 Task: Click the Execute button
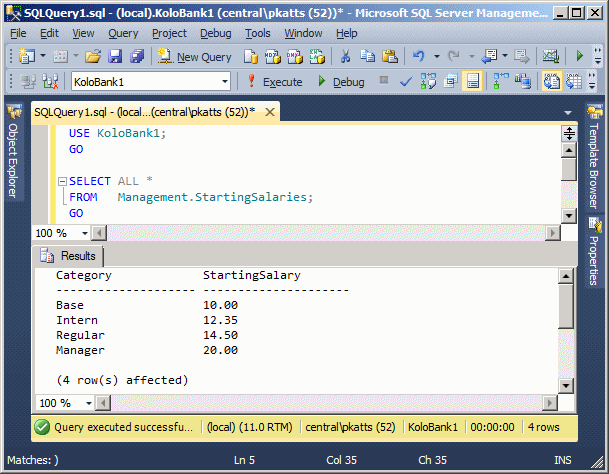pos(275,82)
